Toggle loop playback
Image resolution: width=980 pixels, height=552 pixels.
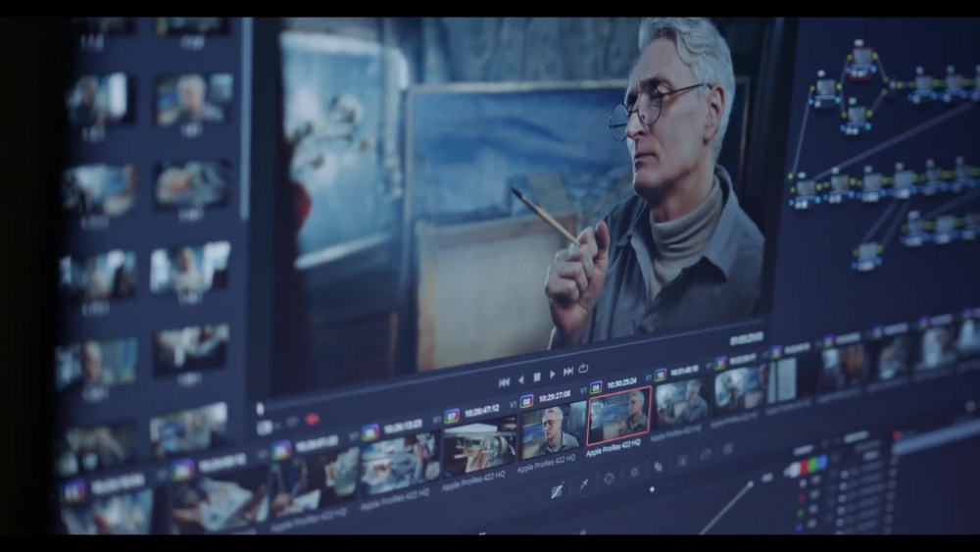tap(583, 369)
